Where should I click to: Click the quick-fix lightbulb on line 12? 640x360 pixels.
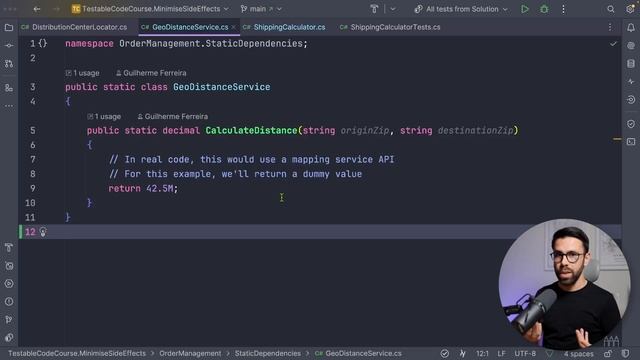click(x=43, y=232)
